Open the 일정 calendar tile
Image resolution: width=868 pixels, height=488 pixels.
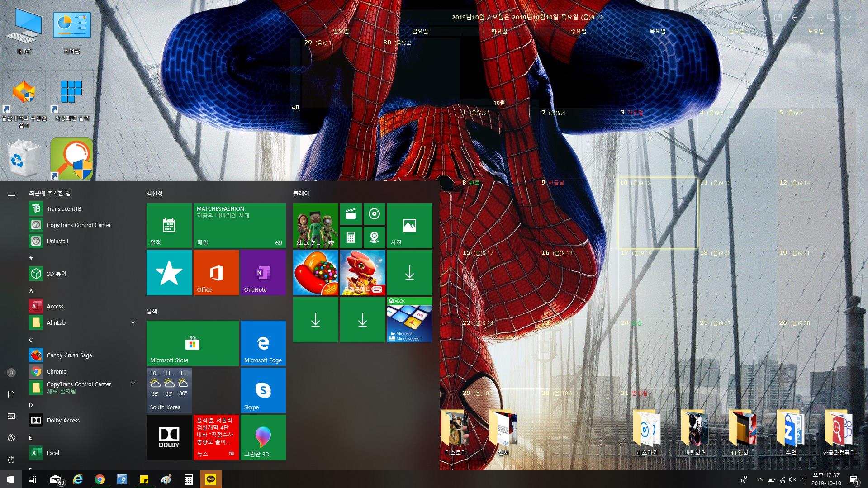[x=169, y=226]
